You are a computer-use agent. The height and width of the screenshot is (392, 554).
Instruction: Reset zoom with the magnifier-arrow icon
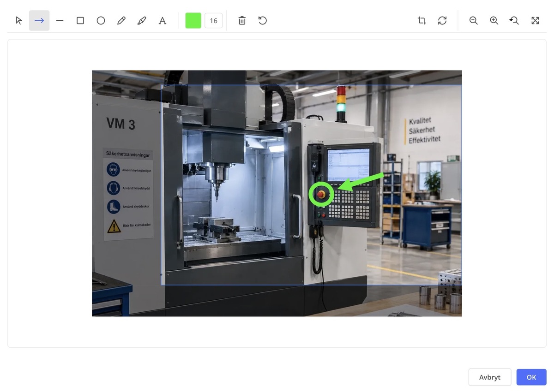tap(514, 20)
